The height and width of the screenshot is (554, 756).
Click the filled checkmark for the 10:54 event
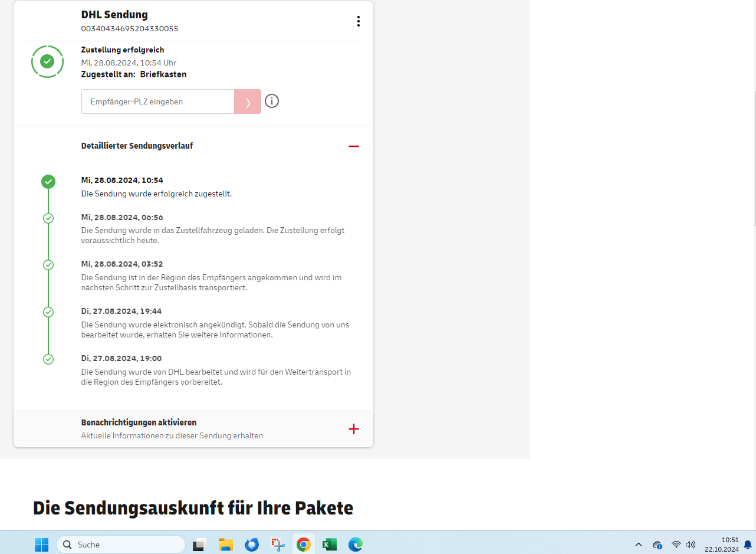(48, 182)
